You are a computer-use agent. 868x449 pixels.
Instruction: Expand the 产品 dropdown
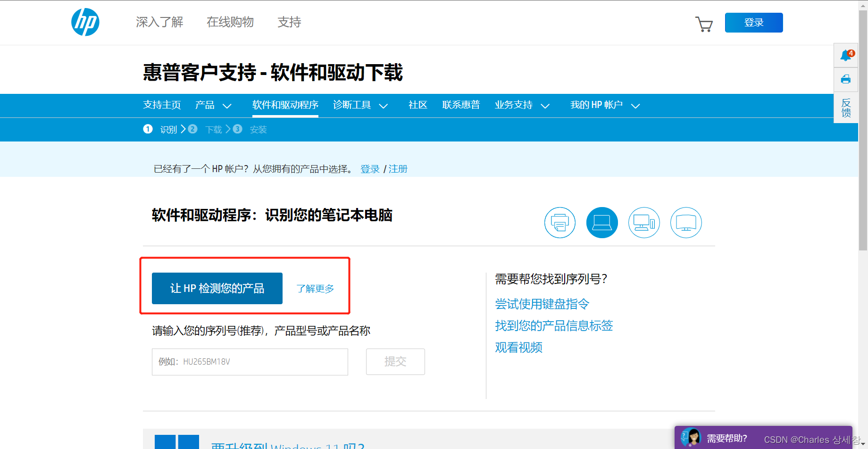[213, 105]
